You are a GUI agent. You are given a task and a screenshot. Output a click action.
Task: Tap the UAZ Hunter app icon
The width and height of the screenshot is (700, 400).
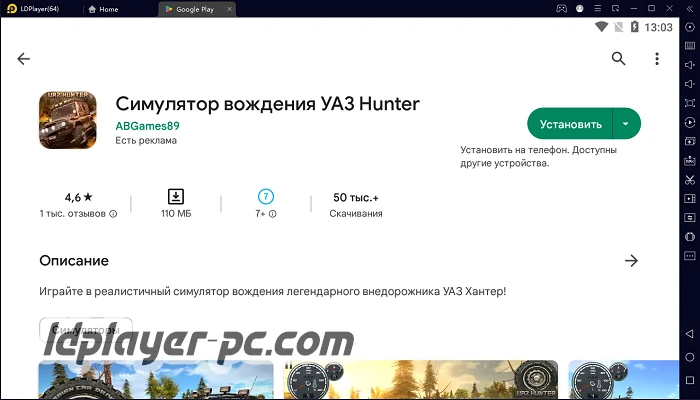pyautogui.click(x=68, y=120)
